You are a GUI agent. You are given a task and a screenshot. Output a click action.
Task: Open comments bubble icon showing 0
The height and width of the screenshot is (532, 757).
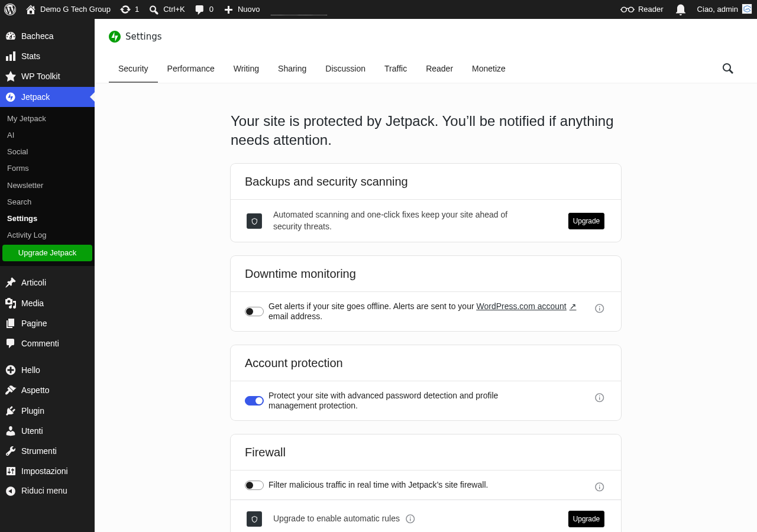click(x=199, y=9)
